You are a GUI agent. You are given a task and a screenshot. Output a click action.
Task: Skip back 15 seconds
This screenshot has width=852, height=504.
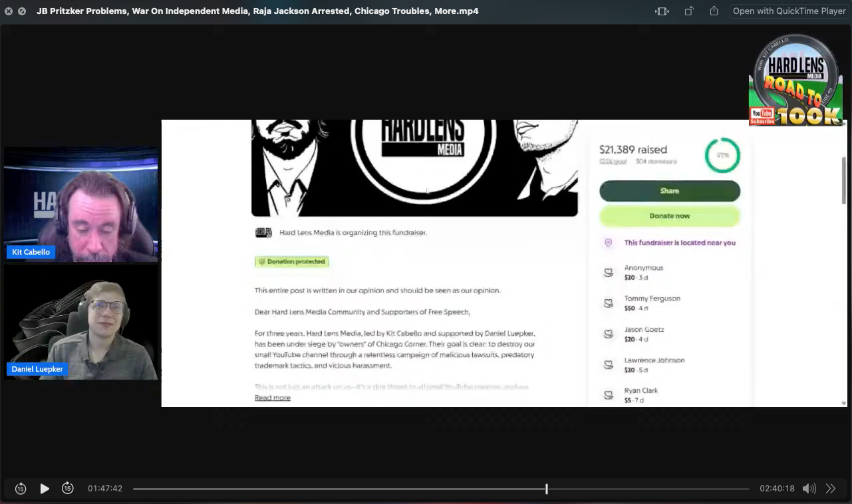pos(21,489)
